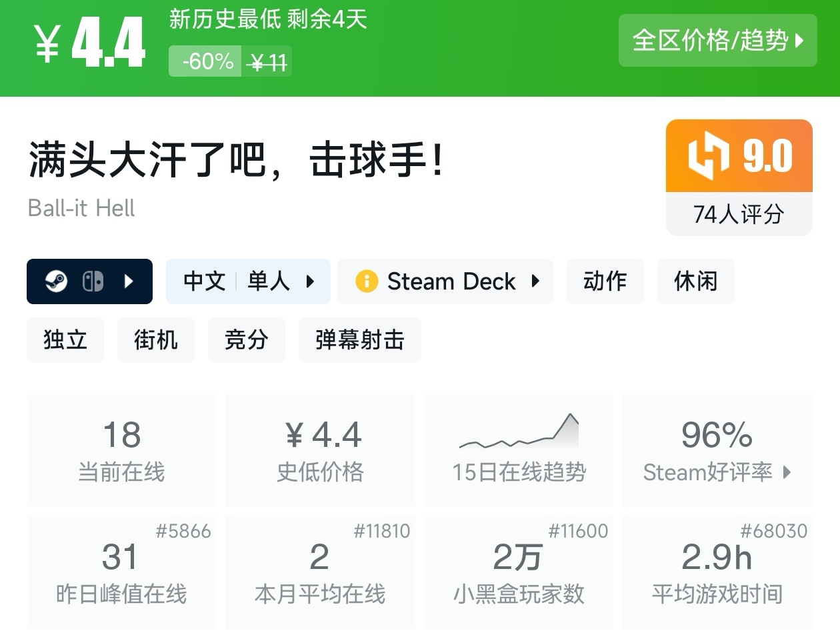Tap the 竞分 tag
This screenshot has height=643, width=840.
coord(247,340)
